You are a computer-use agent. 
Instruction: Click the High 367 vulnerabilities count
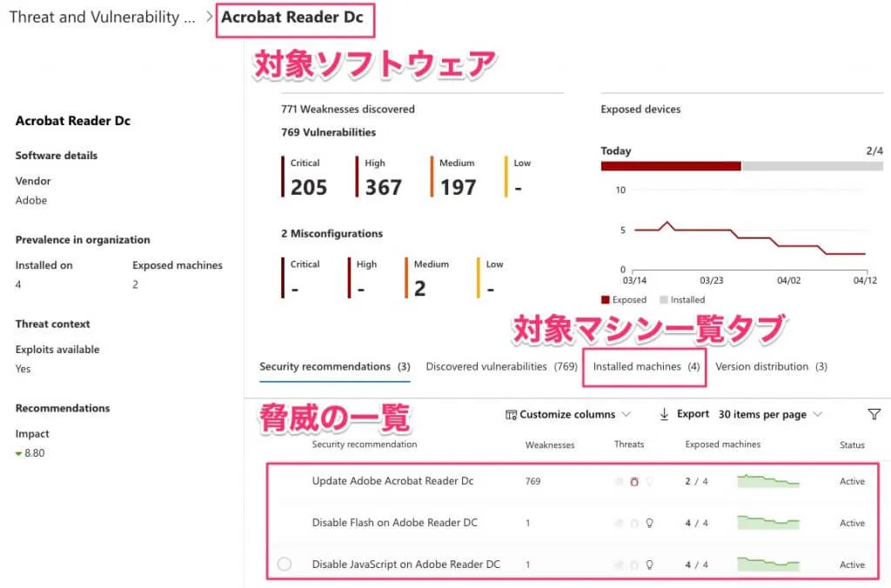click(x=383, y=187)
